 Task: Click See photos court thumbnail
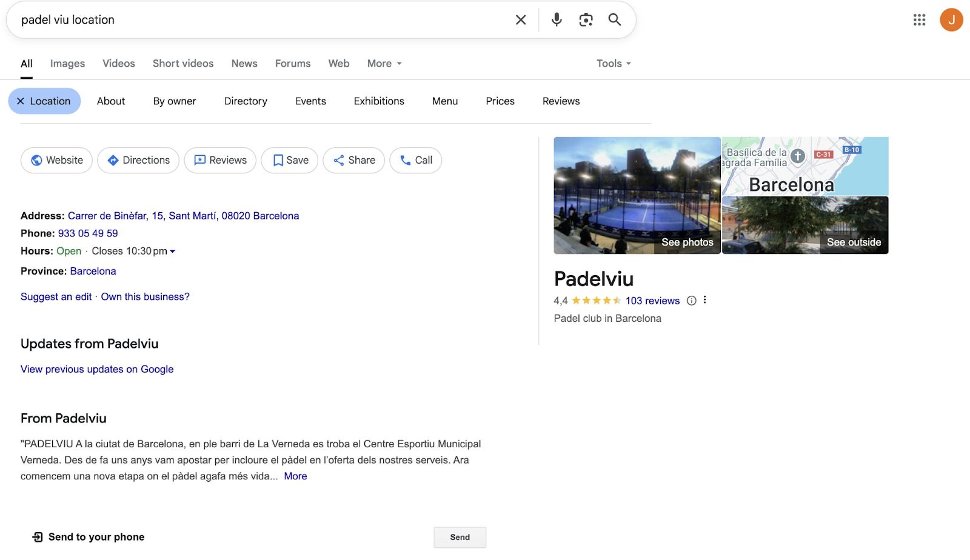coord(637,195)
